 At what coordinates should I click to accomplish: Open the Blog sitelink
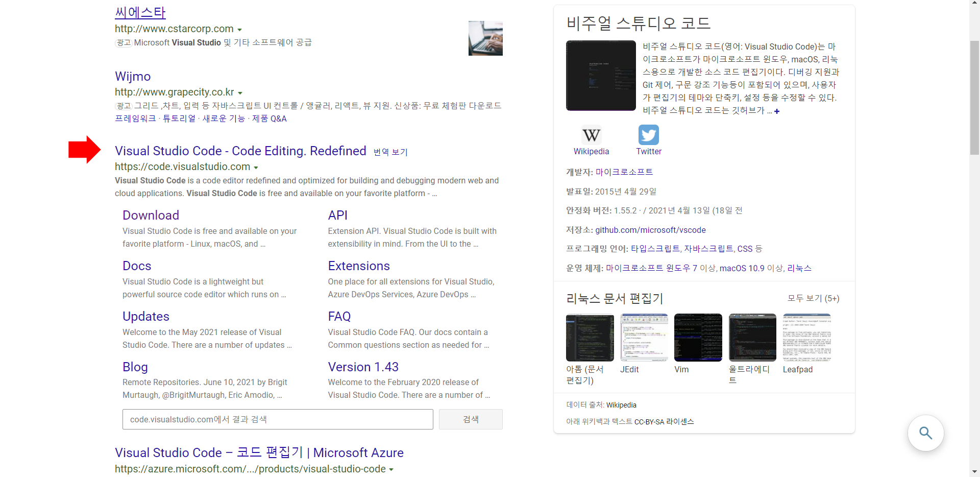(135, 367)
